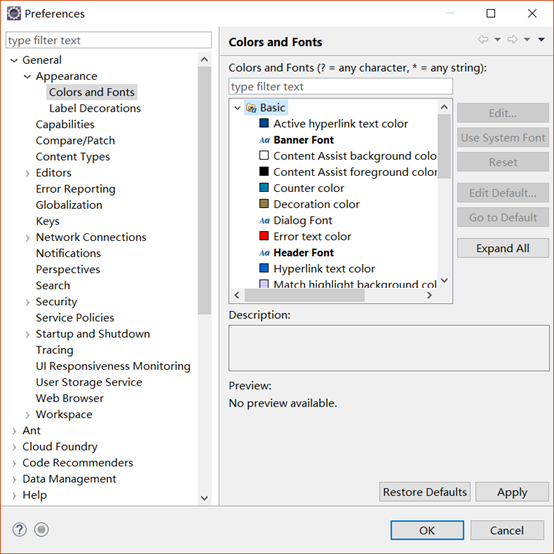Expand the Editors preference node
The width and height of the screenshot is (554, 554).
pos(28,173)
